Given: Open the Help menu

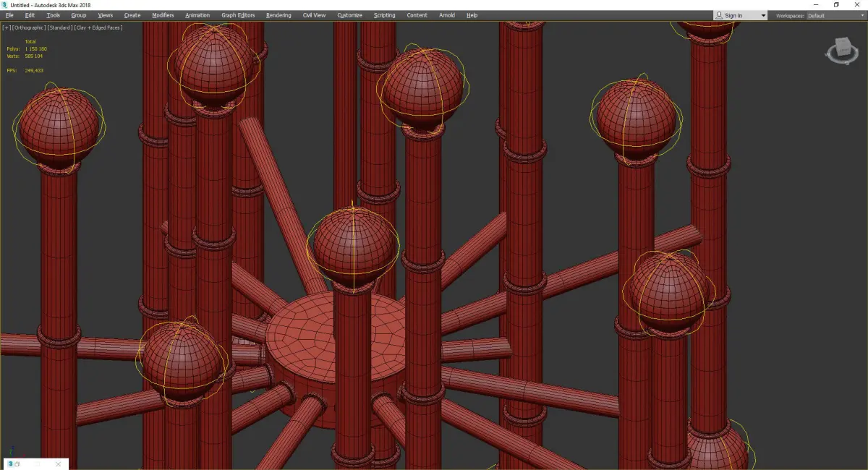Looking at the screenshot, I should (x=472, y=15).
